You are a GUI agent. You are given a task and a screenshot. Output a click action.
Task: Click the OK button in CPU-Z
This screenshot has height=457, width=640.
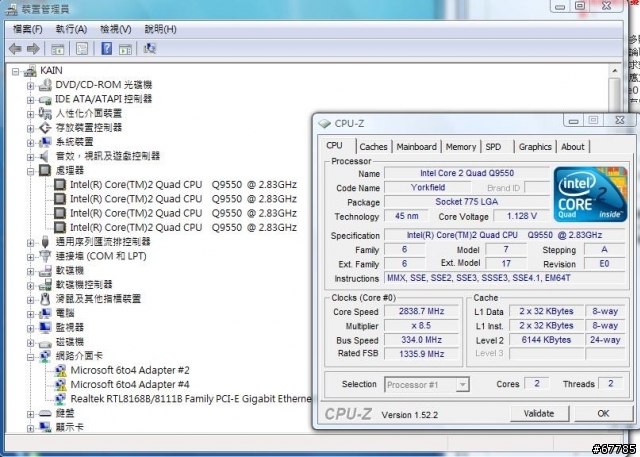click(603, 414)
